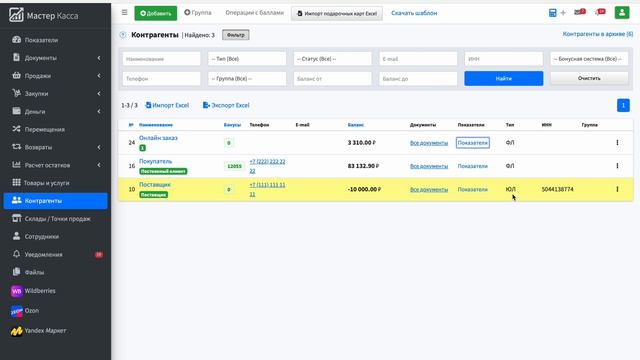The height and width of the screenshot is (360, 640).
Task: Click the Группа add button
Action: tap(198, 13)
